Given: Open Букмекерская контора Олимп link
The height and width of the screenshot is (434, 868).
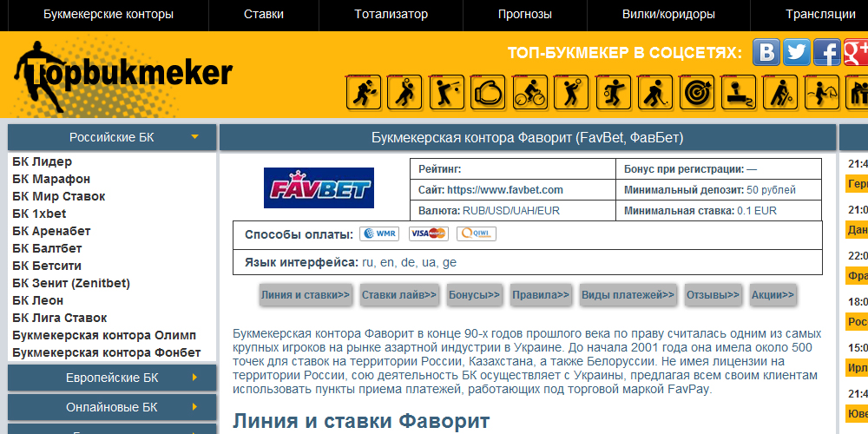Looking at the screenshot, I should (104, 335).
